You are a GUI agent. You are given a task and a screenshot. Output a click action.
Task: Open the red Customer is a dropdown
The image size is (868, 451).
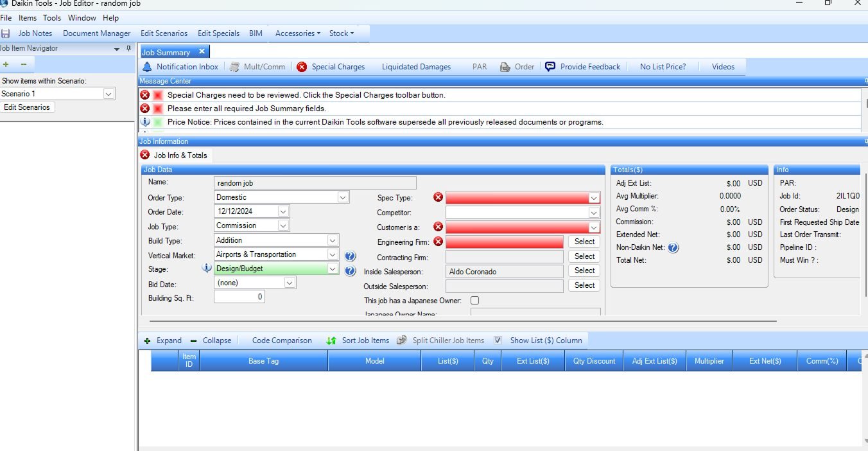coord(594,227)
